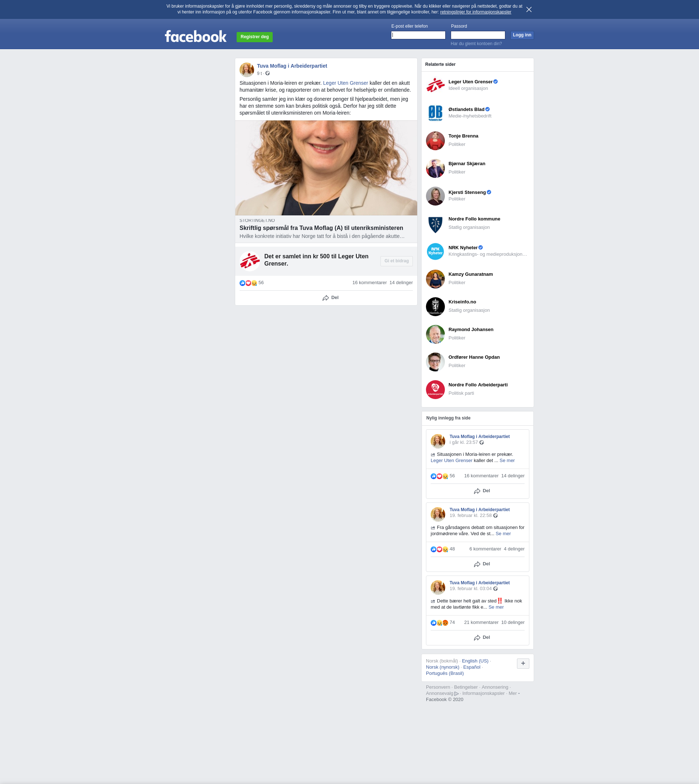Image resolution: width=699 pixels, height=784 pixels.
Task: Click the 'Gi et bidrag' button
Action: point(396,261)
